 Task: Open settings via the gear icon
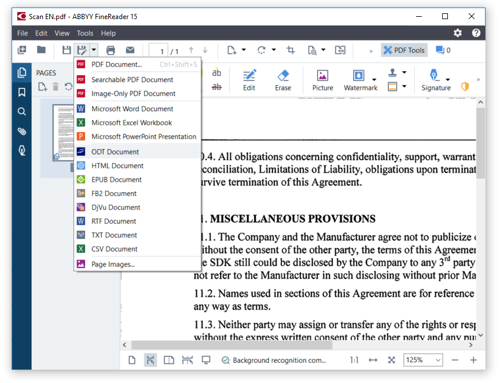click(458, 33)
